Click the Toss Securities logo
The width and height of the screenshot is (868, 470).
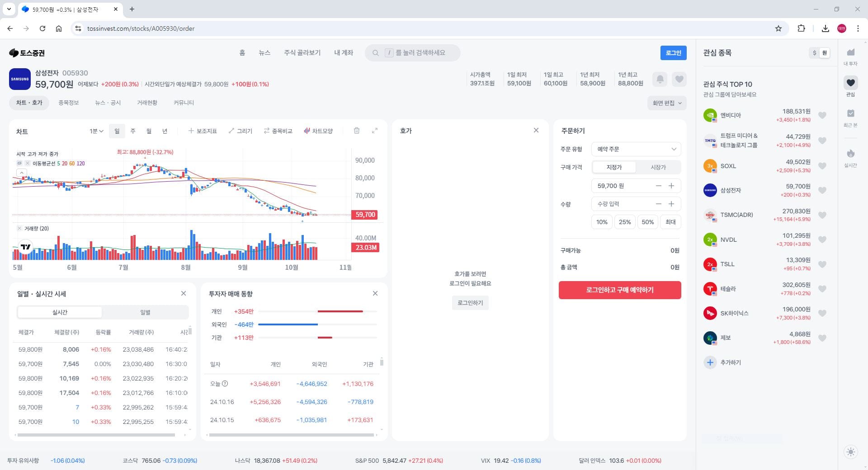[x=27, y=53]
